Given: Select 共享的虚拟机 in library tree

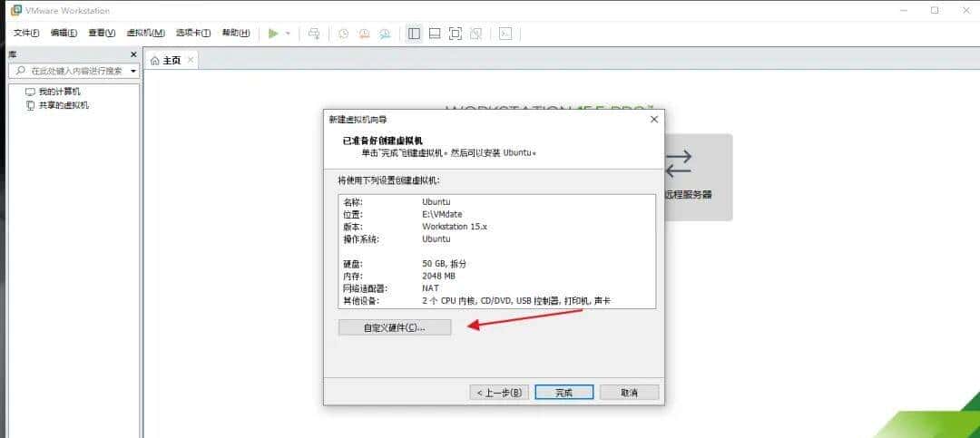Looking at the screenshot, I should pos(64,105).
